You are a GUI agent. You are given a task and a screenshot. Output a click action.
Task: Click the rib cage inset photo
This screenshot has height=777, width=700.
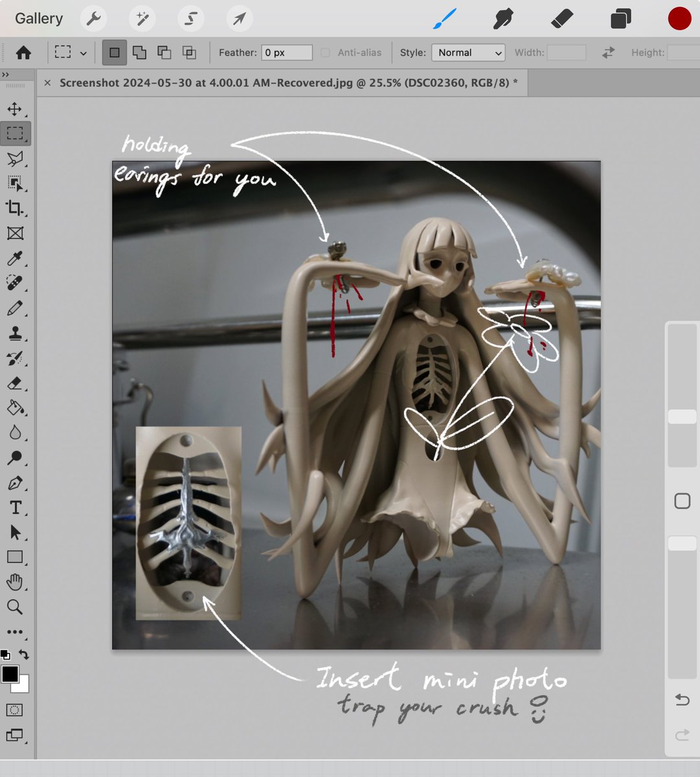(188, 523)
